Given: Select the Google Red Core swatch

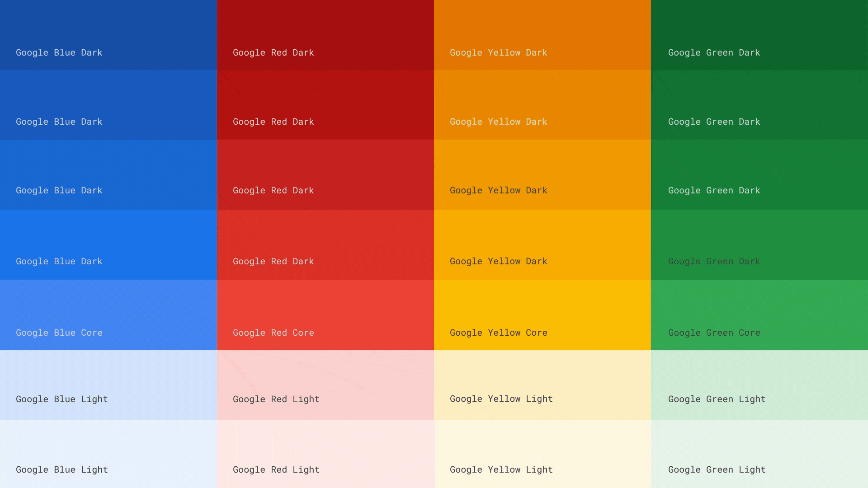Looking at the screenshot, I should coord(325,315).
